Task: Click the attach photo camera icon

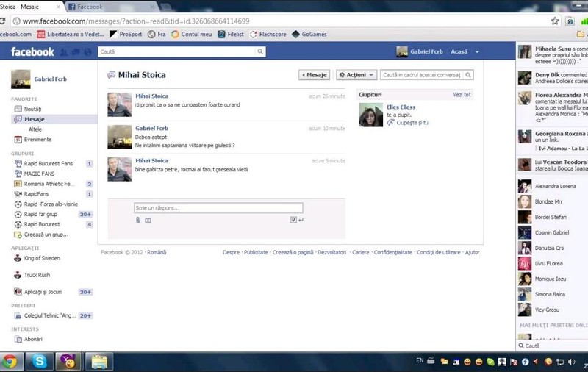Action: click(x=148, y=221)
